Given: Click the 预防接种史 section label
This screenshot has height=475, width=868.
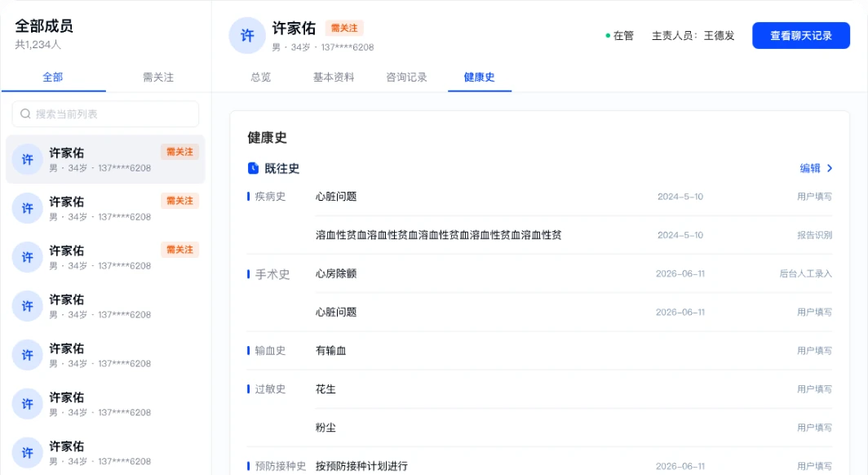Looking at the screenshot, I should (x=281, y=466).
